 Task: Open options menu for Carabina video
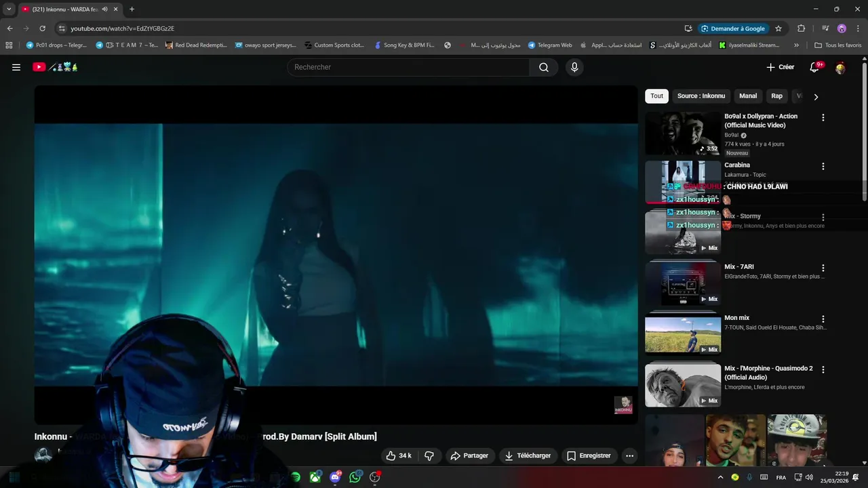pos(823,166)
